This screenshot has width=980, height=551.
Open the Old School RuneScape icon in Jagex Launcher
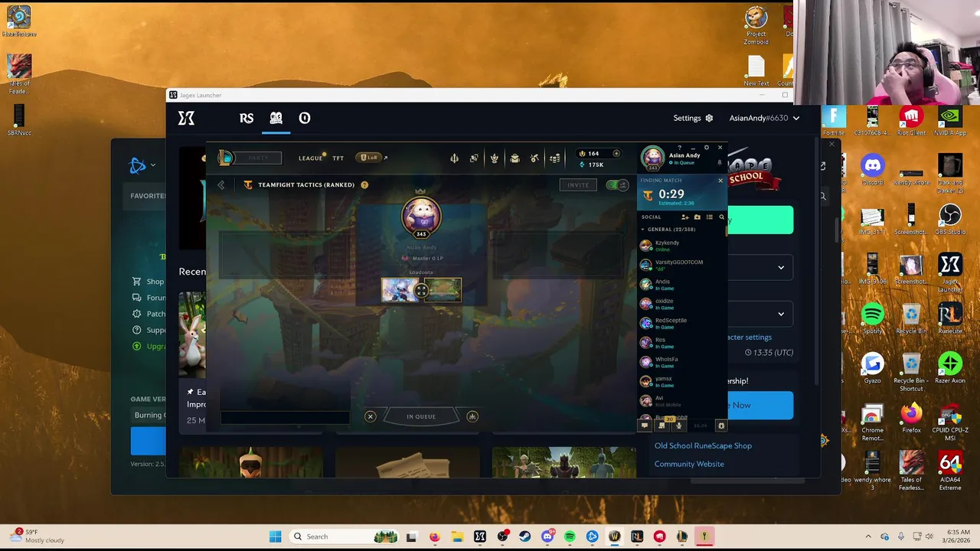(x=276, y=118)
